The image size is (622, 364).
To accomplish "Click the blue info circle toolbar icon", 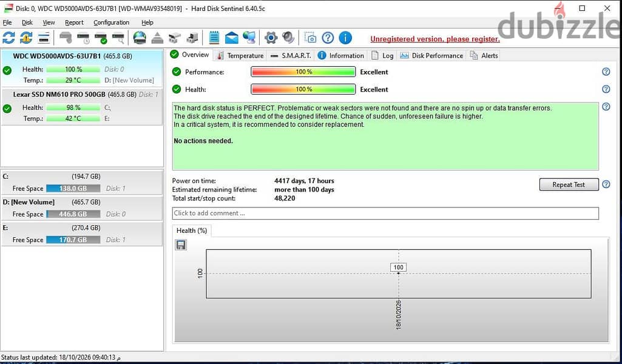I will pyautogui.click(x=345, y=38).
